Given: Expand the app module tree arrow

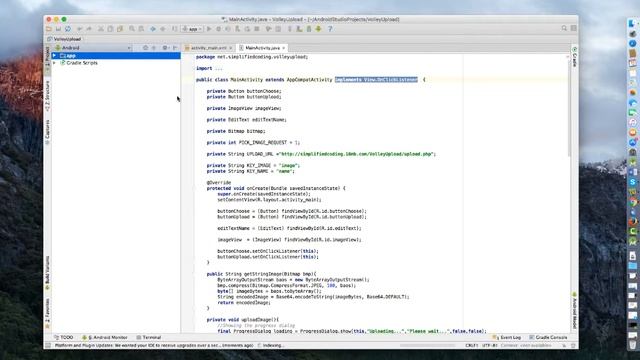Looking at the screenshot, I should 54,56.
